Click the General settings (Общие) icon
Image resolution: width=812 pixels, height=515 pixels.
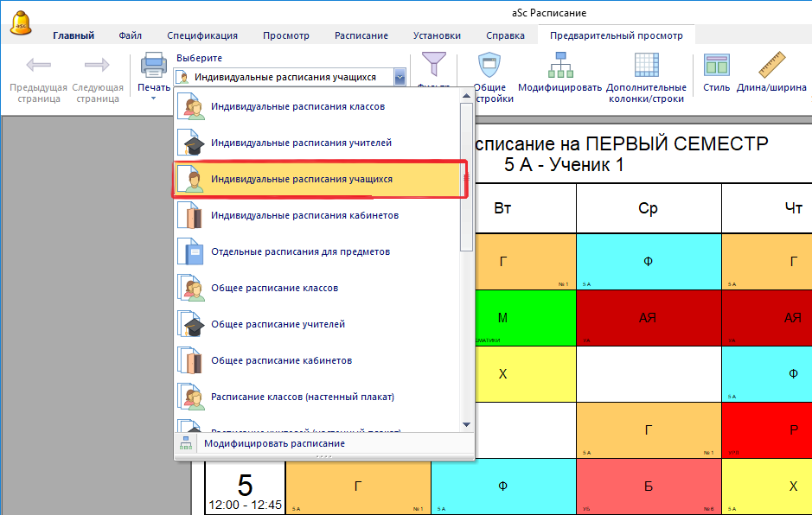point(489,66)
